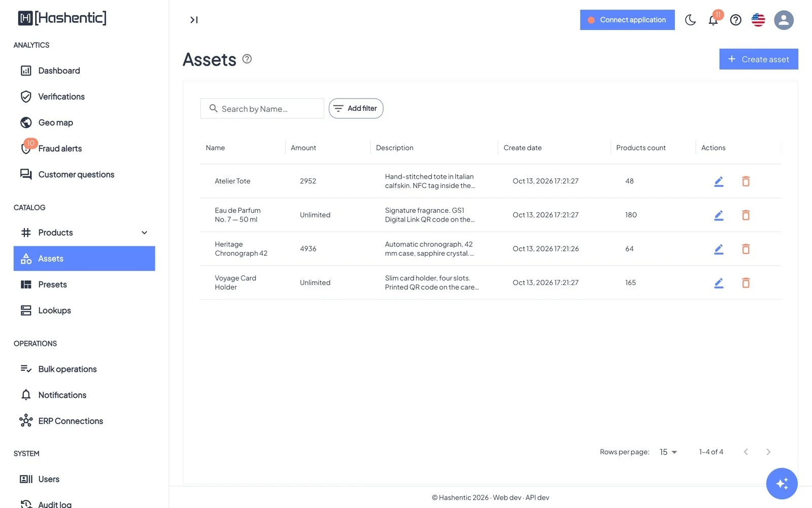Open the notifications bell in the header

point(713,20)
